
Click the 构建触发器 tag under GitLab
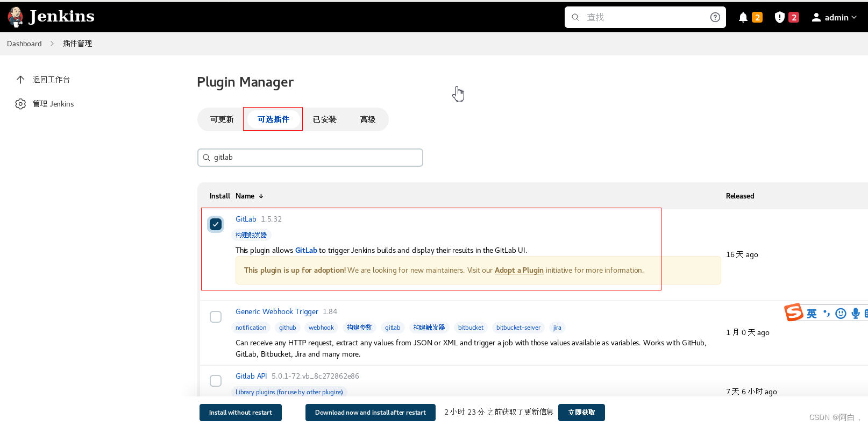(251, 235)
